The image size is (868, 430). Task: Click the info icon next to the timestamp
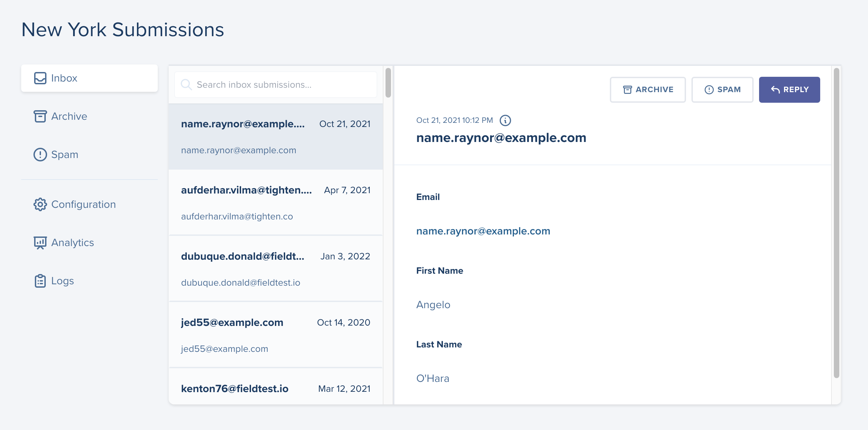point(506,120)
